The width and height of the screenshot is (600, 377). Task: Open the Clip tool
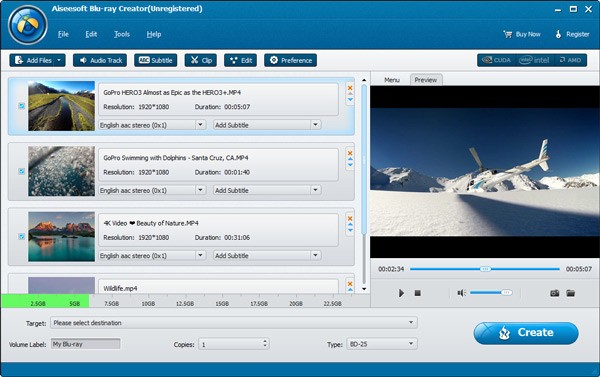[201, 60]
